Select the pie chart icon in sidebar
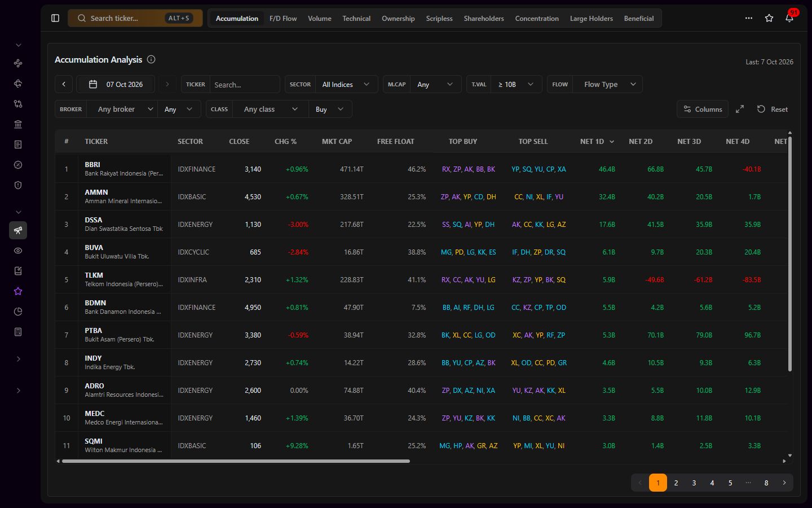The height and width of the screenshot is (508, 812). point(18,312)
